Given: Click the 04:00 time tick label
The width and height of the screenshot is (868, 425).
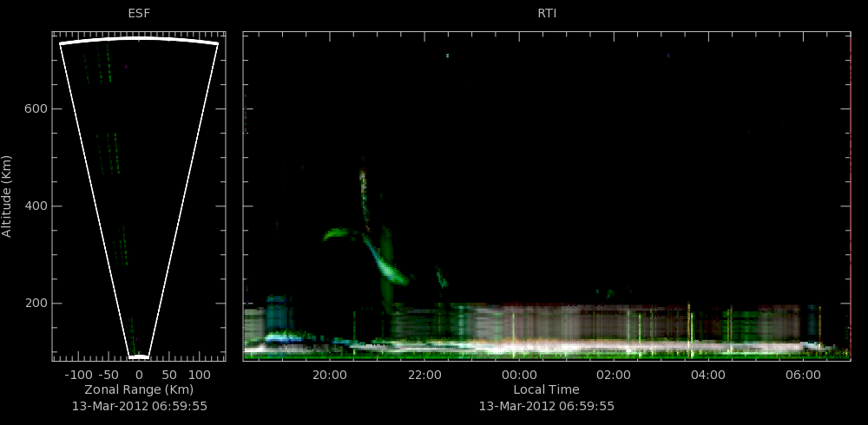Looking at the screenshot, I should 708,376.
